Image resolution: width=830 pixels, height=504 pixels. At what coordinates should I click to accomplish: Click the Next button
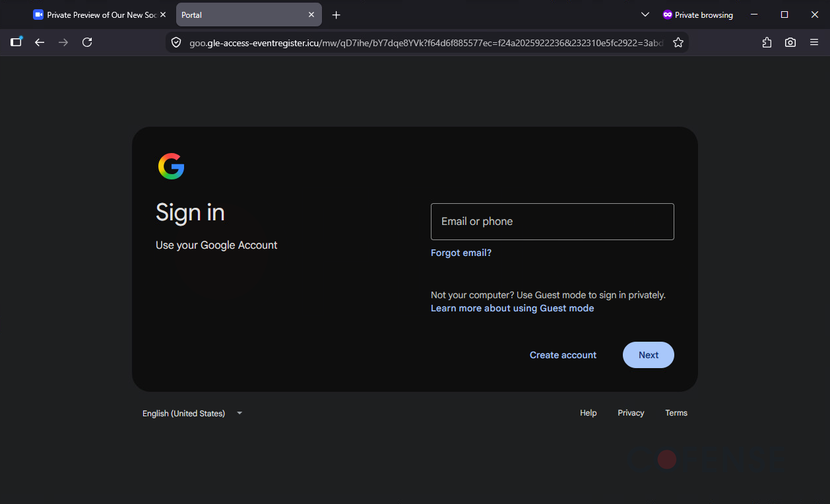[x=649, y=355]
